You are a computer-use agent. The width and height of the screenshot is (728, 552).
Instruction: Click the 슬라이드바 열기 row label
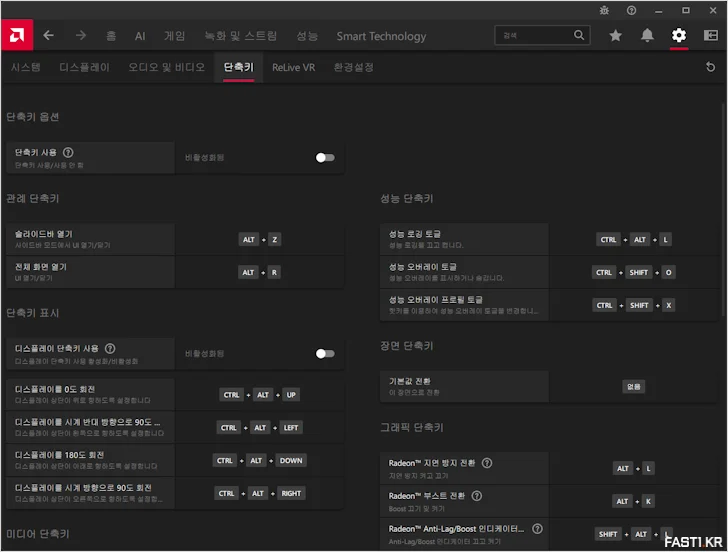coord(44,234)
